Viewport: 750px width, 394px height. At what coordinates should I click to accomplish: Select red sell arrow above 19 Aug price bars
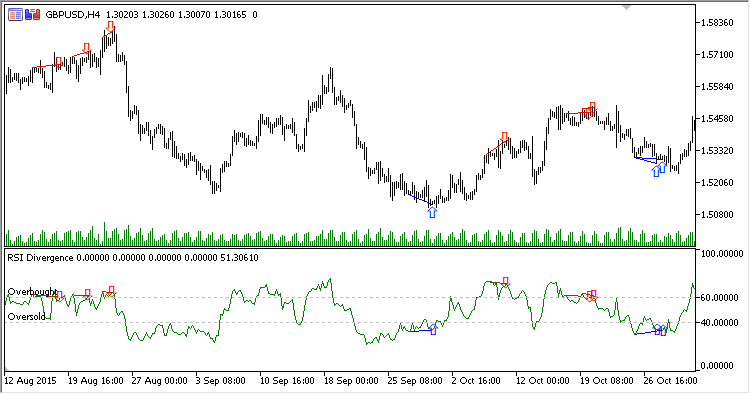coord(87,48)
